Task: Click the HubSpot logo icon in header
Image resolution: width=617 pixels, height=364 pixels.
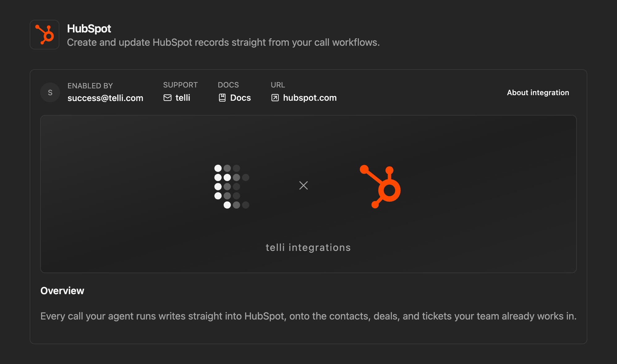Action: click(x=45, y=35)
